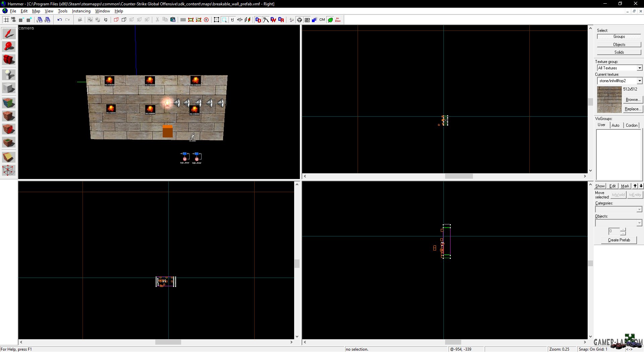The height and width of the screenshot is (352, 644).
Task: Click the larger grid button
Action: click(x=29, y=20)
